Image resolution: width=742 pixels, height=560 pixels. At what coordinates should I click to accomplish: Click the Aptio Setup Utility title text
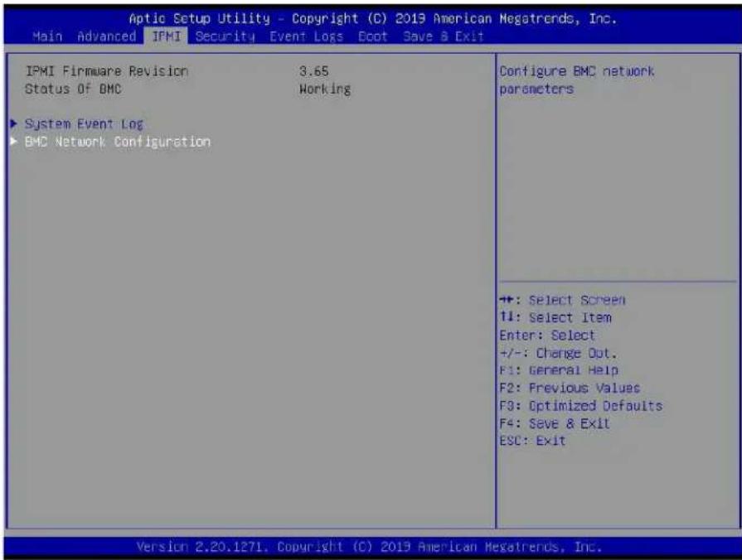(373, 18)
